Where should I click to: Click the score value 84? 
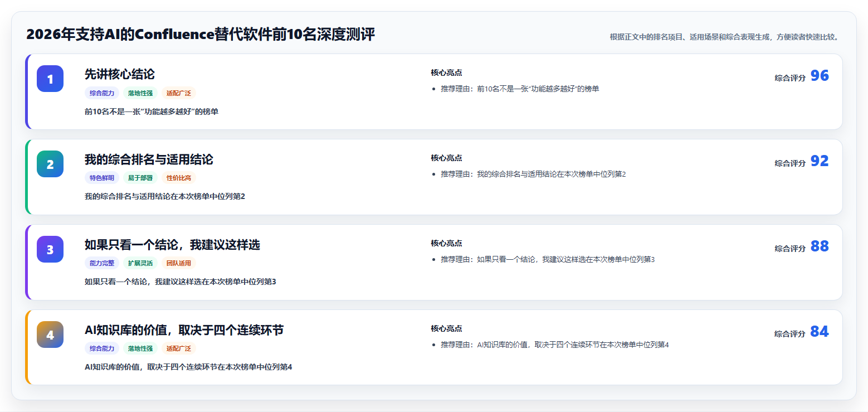tap(820, 332)
